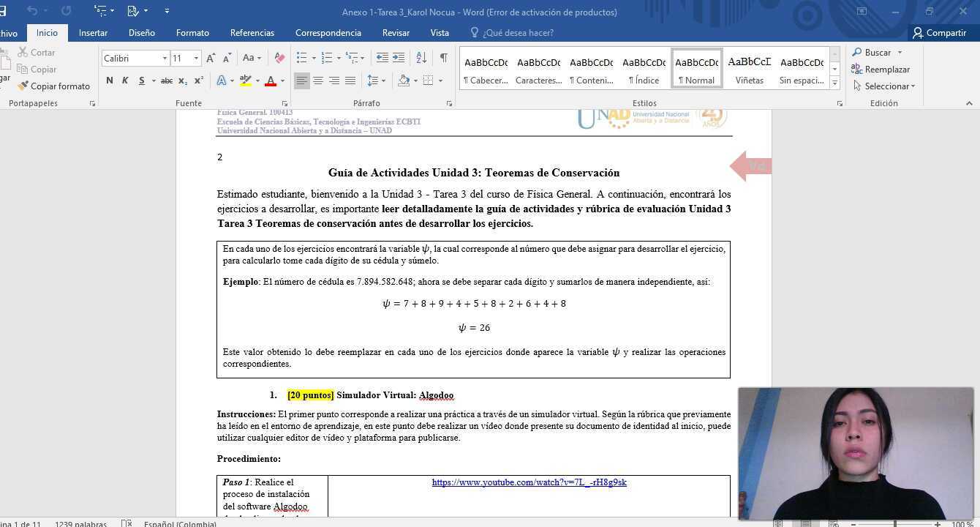Toggle italic formatting

pos(124,81)
